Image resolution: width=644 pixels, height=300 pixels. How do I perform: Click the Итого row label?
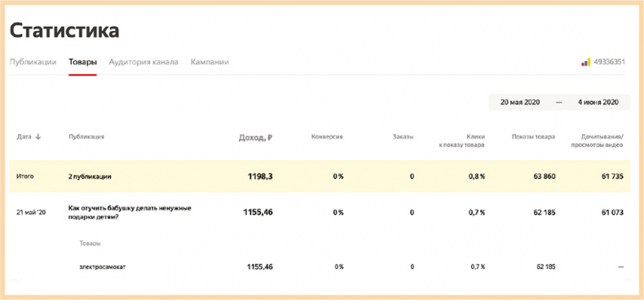pos(25,177)
